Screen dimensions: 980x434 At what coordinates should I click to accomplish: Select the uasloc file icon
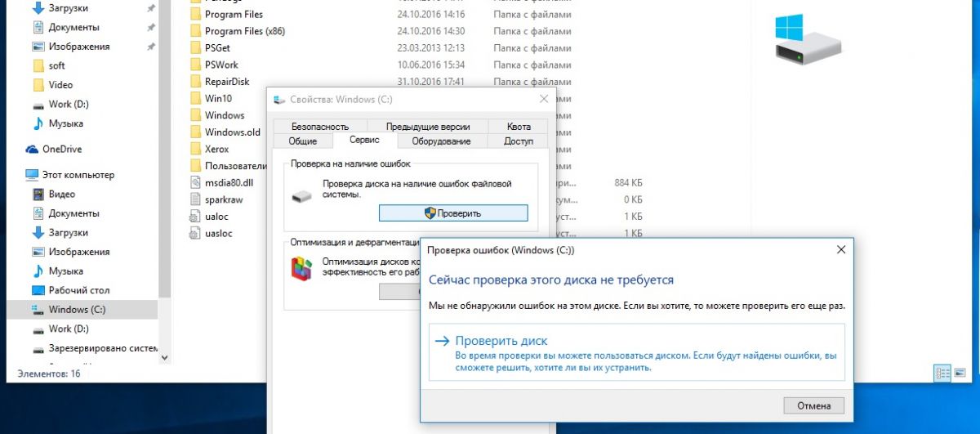tap(195, 233)
